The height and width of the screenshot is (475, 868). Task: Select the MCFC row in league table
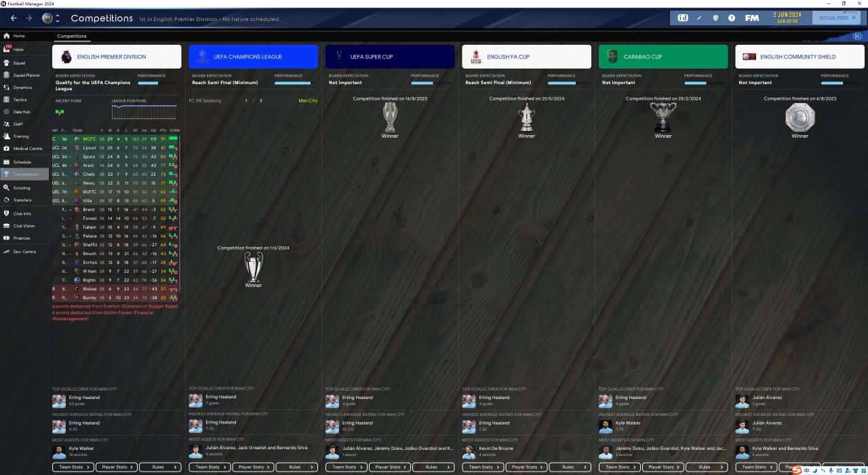pos(116,138)
